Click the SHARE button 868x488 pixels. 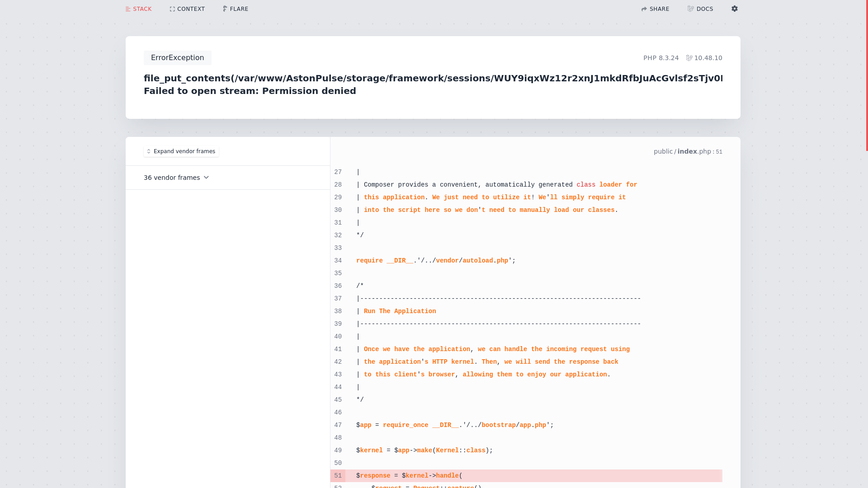coord(655,9)
